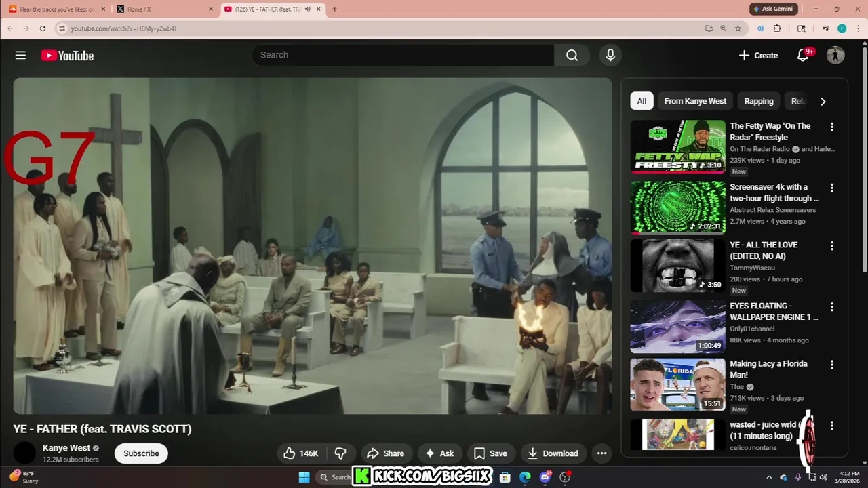Open Chrome three-dot menu
The width and height of the screenshot is (868, 488).
point(857,28)
